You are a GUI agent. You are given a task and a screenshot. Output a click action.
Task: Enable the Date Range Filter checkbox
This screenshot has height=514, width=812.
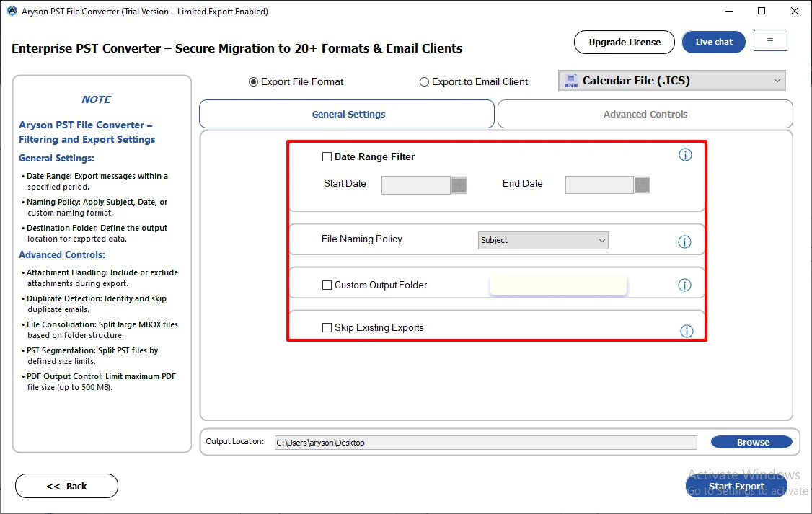coord(327,157)
